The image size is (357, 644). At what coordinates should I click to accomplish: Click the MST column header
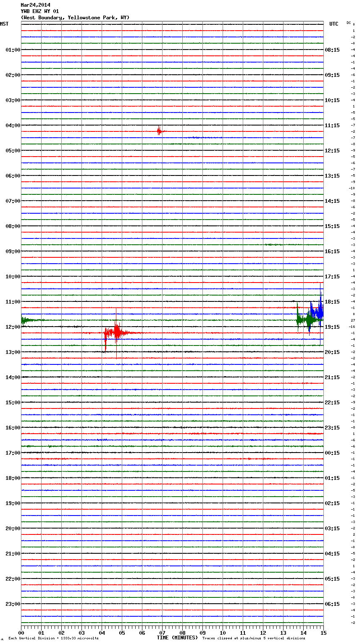point(4,24)
